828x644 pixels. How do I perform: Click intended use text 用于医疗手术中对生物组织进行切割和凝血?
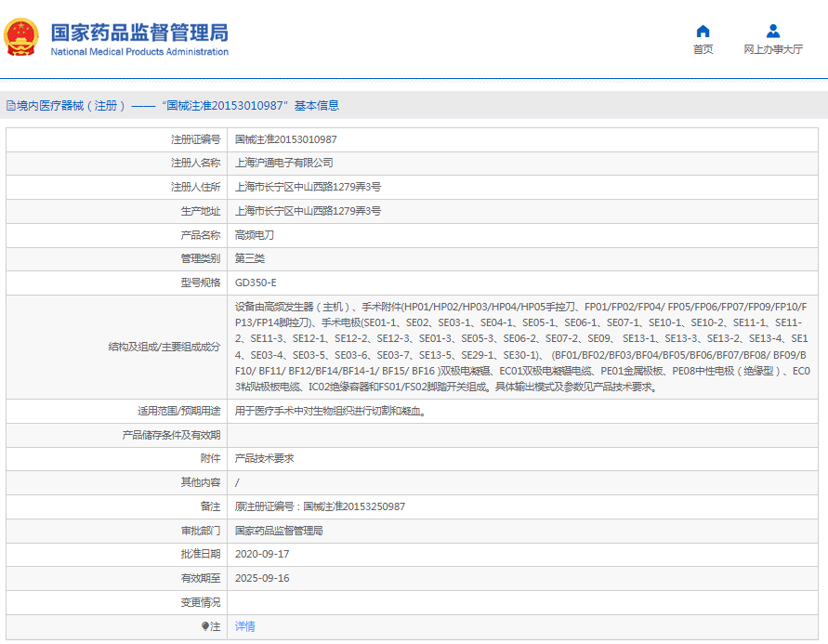click(331, 411)
